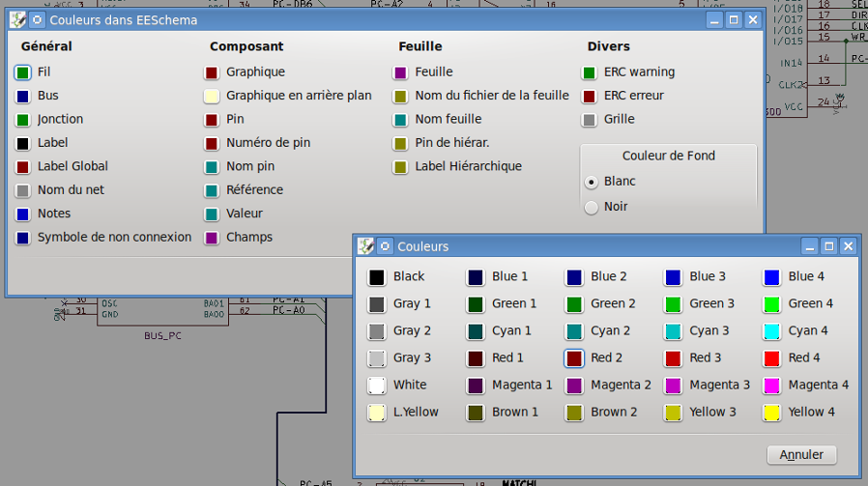Image resolution: width=868 pixels, height=486 pixels.
Task: Click the Label Hiérarchique color swatch
Action: [x=400, y=167]
